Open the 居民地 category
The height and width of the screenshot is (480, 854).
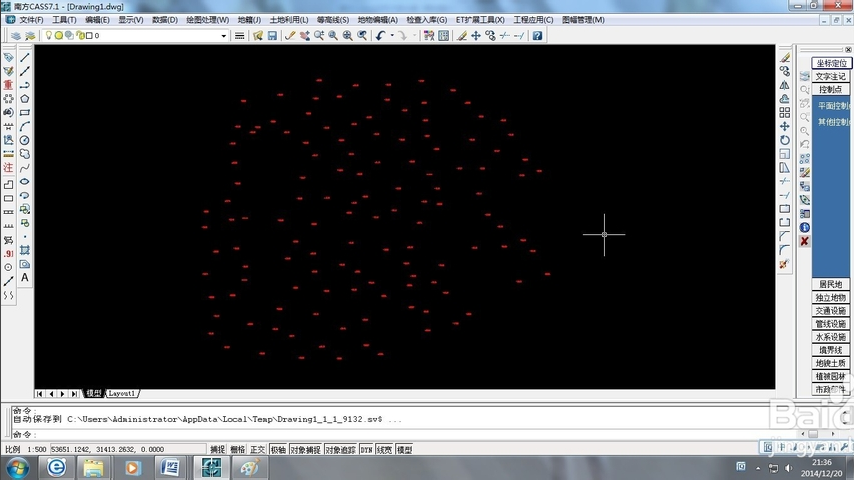(x=831, y=284)
